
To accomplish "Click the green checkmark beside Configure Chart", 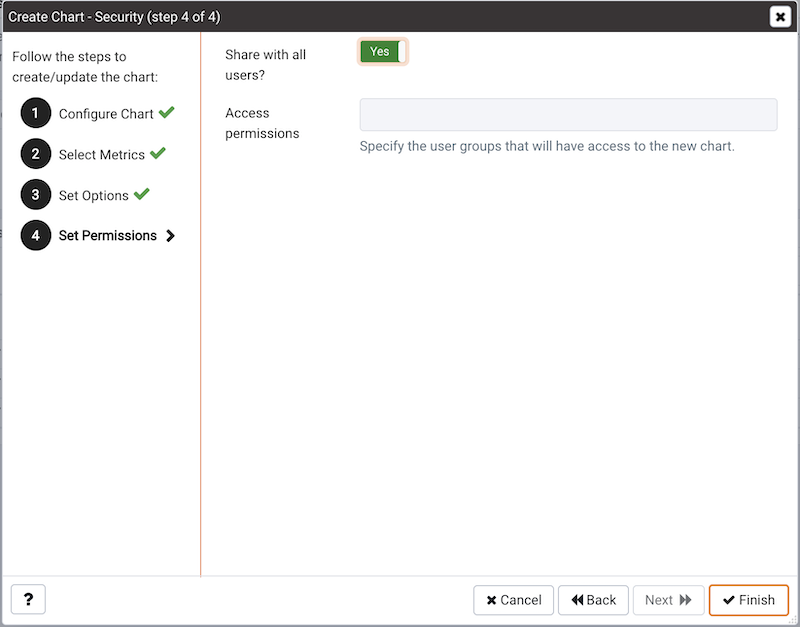I will tap(166, 112).
